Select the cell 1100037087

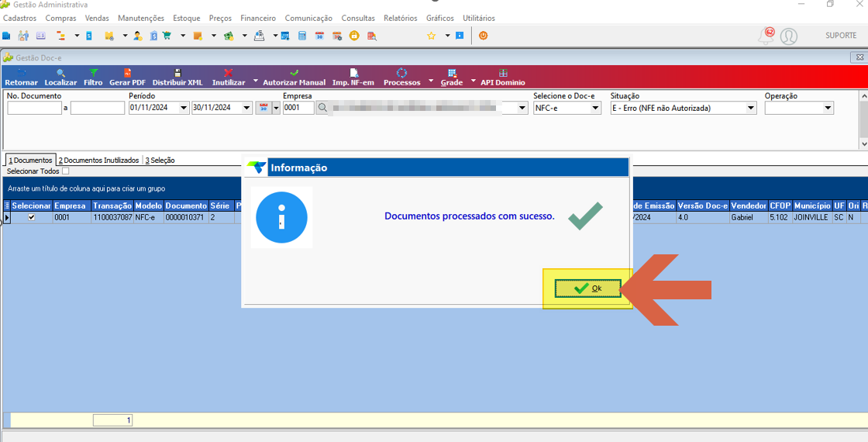(x=112, y=218)
